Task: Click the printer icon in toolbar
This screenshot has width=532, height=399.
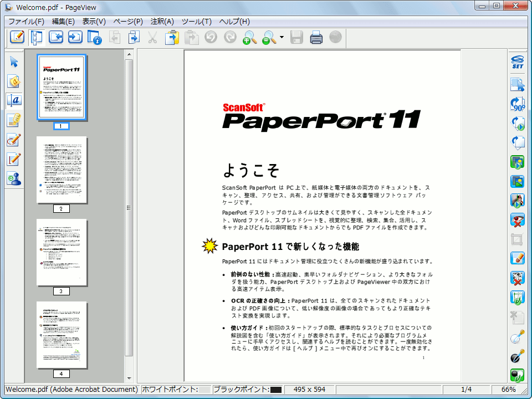Action: [x=316, y=38]
